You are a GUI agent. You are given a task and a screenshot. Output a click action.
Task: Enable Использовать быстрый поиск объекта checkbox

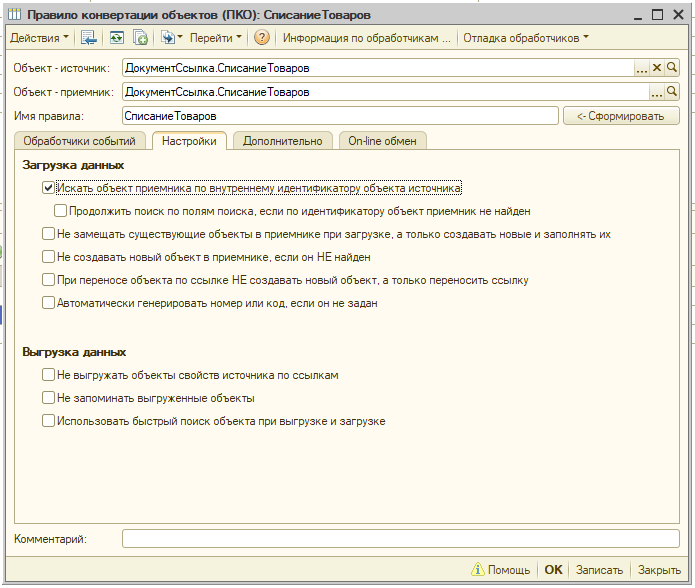[x=48, y=421]
